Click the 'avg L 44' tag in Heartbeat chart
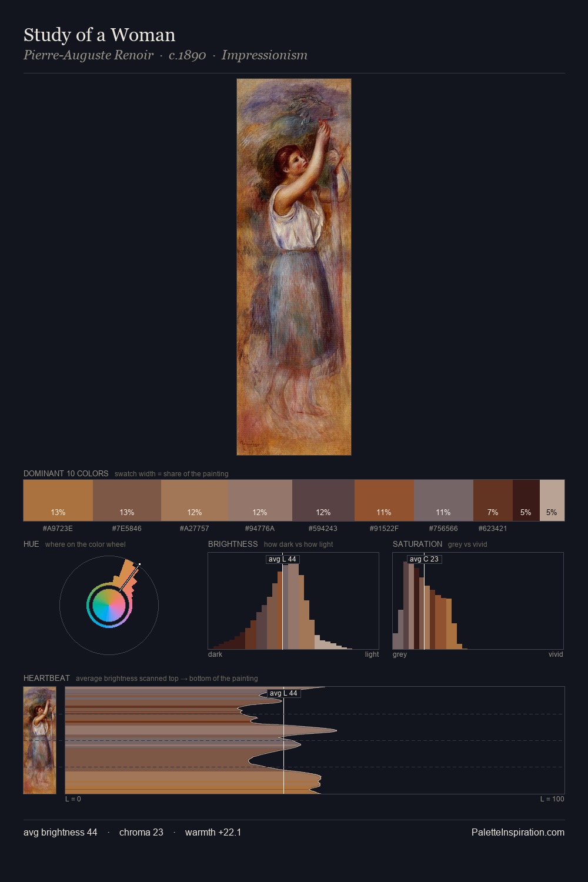588x882 pixels. click(x=283, y=693)
